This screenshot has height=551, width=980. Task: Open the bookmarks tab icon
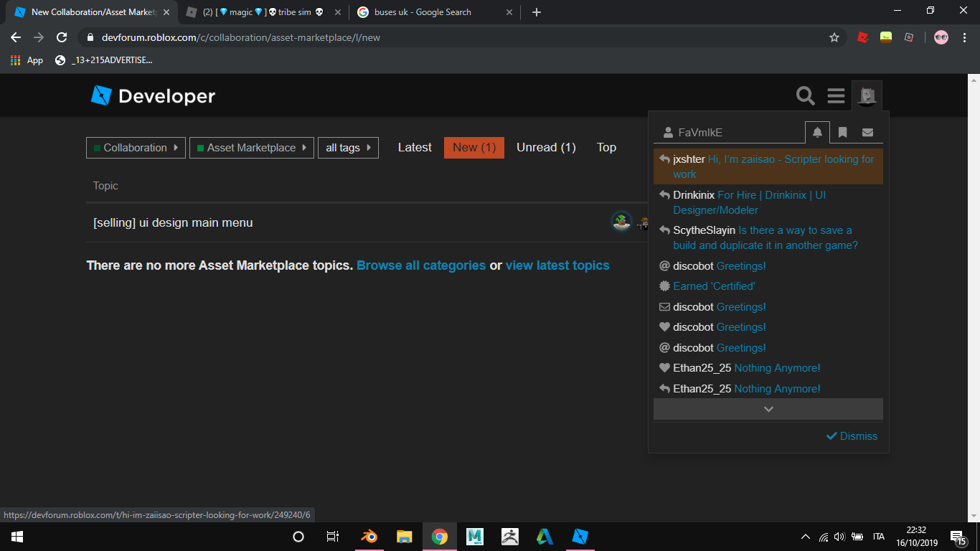point(843,132)
